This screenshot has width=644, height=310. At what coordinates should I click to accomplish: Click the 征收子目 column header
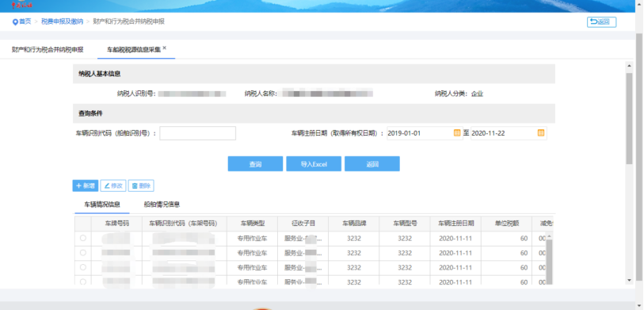(x=303, y=224)
